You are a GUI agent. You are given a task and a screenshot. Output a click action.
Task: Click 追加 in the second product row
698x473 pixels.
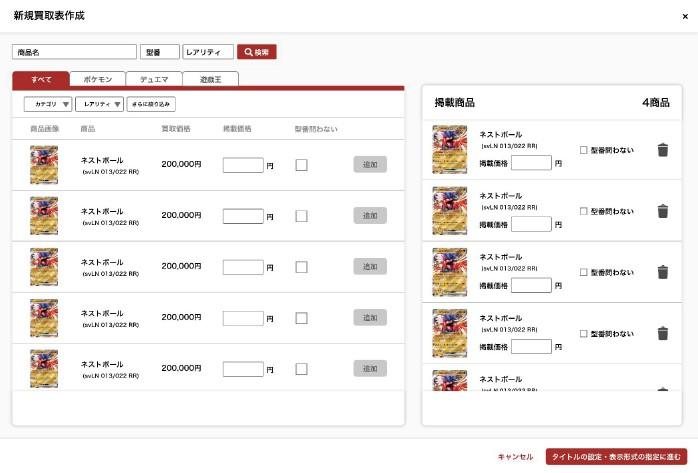[x=370, y=215]
